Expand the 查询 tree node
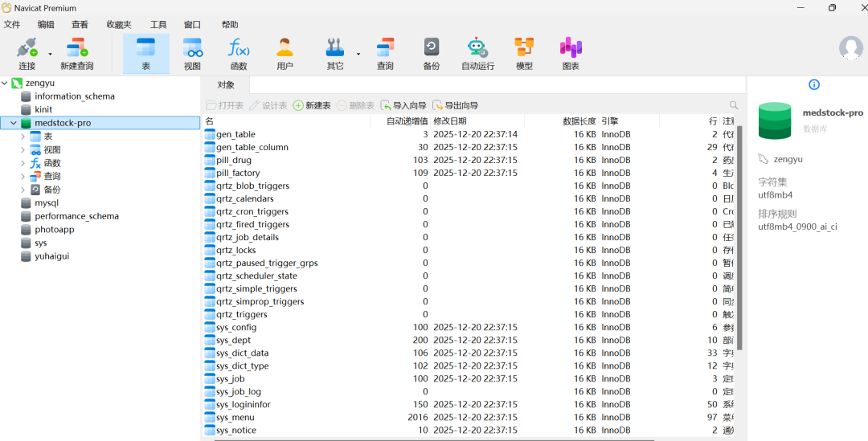Viewport: 868px width, 441px height. (23, 176)
